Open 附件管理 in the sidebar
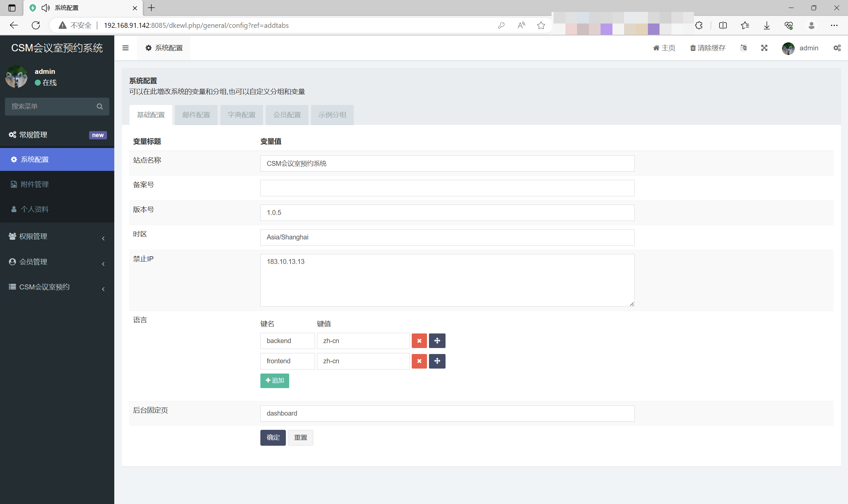Image resolution: width=848 pixels, height=504 pixels. pyautogui.click(x=35, y=184)
